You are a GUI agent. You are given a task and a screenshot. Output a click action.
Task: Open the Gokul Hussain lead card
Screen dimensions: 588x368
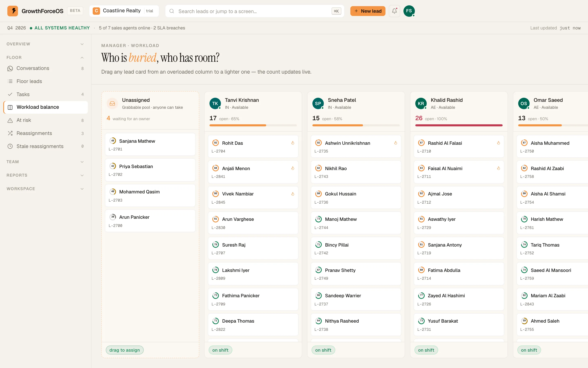[356, 197]
